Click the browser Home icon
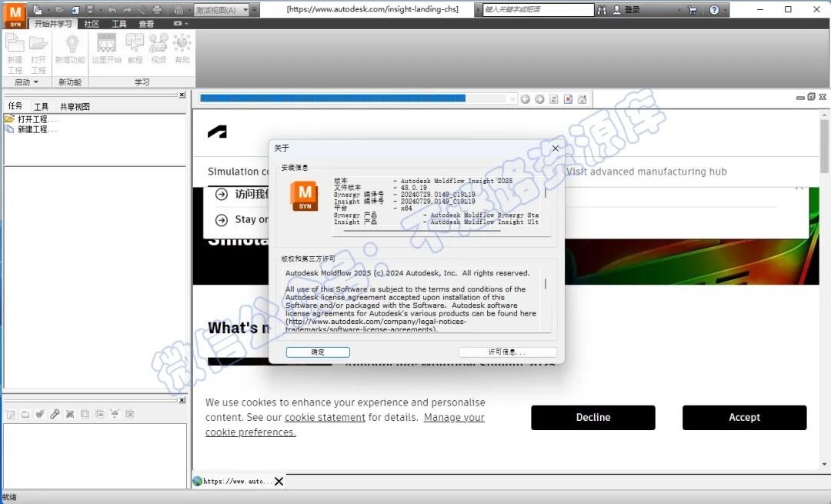Screen dimensions: 831x504 click(x=582, y=99)
